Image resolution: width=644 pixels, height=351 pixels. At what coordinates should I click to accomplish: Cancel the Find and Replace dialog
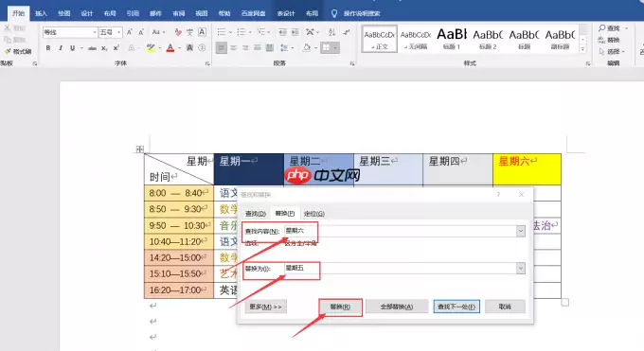point(505,307)
